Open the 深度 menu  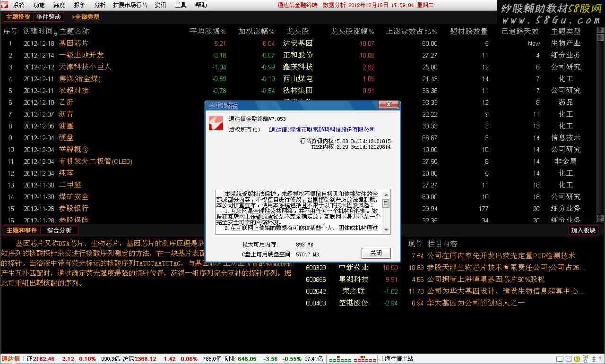pyautogui.click(x=59, y=5)
